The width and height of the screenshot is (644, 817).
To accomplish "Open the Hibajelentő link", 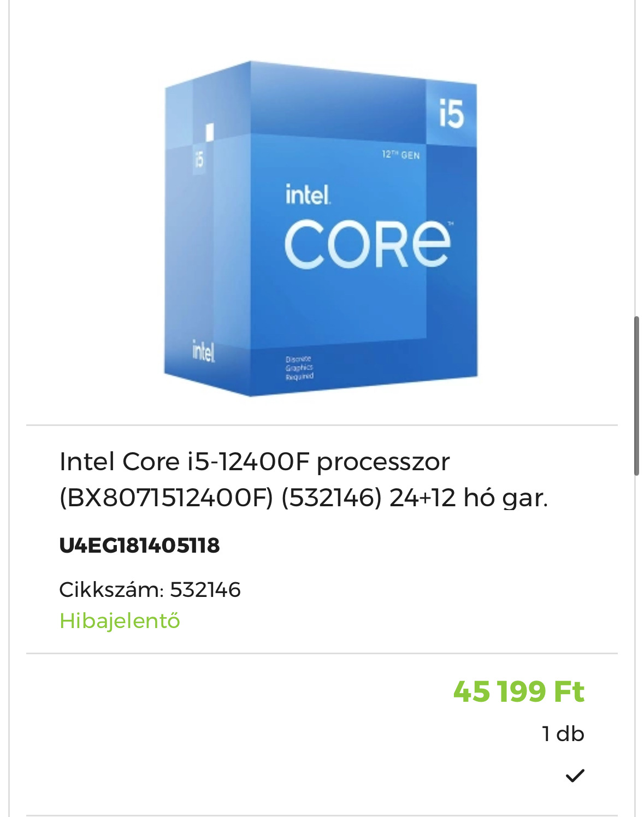I will (x=120, y=620).
